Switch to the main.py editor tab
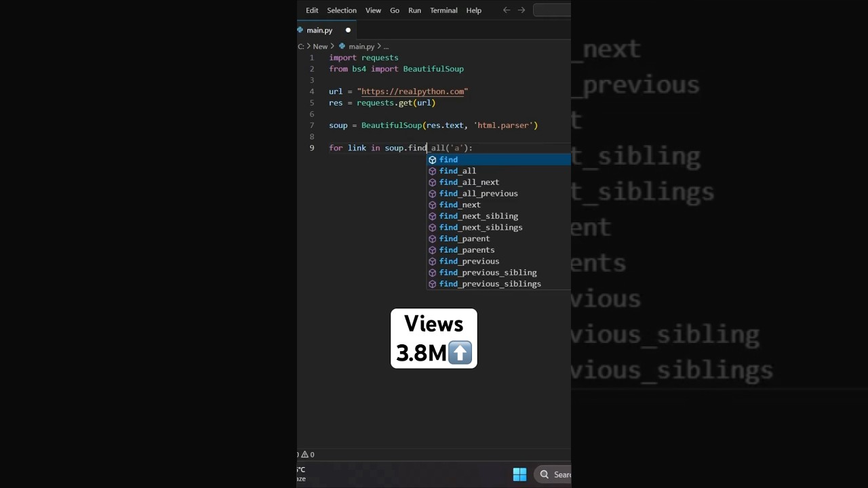The width and height of the screenshot is (868, 488). [319, 30]
